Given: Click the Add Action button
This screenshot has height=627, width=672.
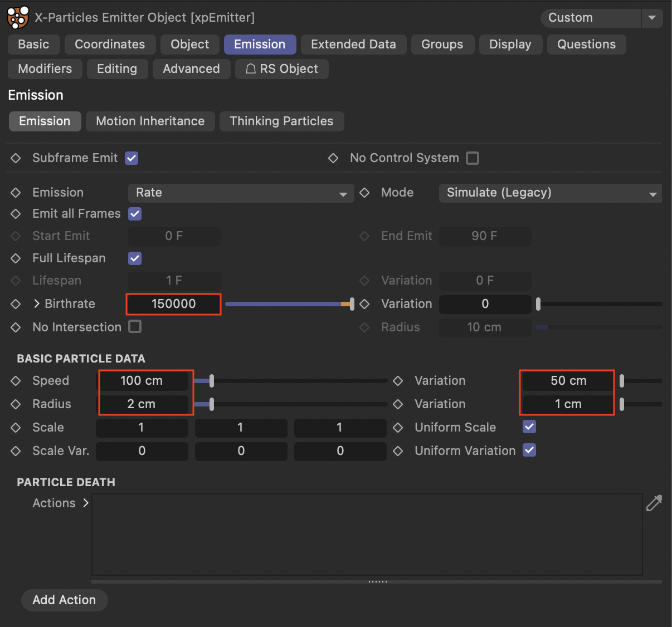Looking at the screenshot, I should [x=64, y=600].
